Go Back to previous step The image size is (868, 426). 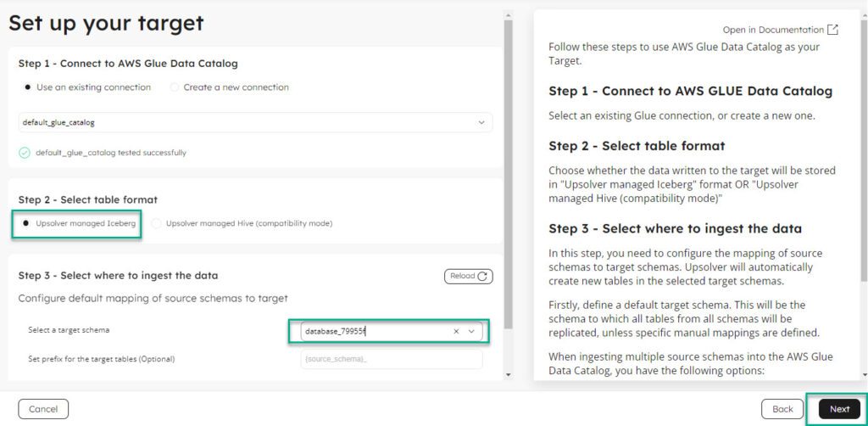tap(782, 409)
